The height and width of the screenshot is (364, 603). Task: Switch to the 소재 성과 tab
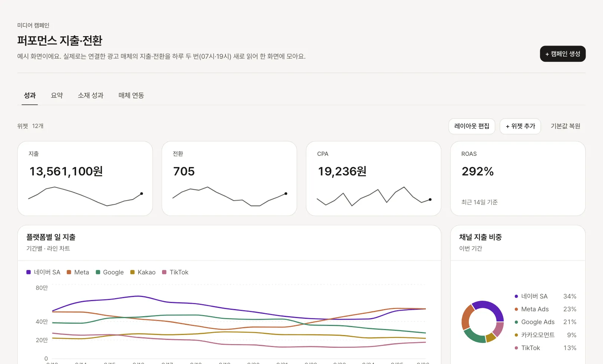[90, 96]
